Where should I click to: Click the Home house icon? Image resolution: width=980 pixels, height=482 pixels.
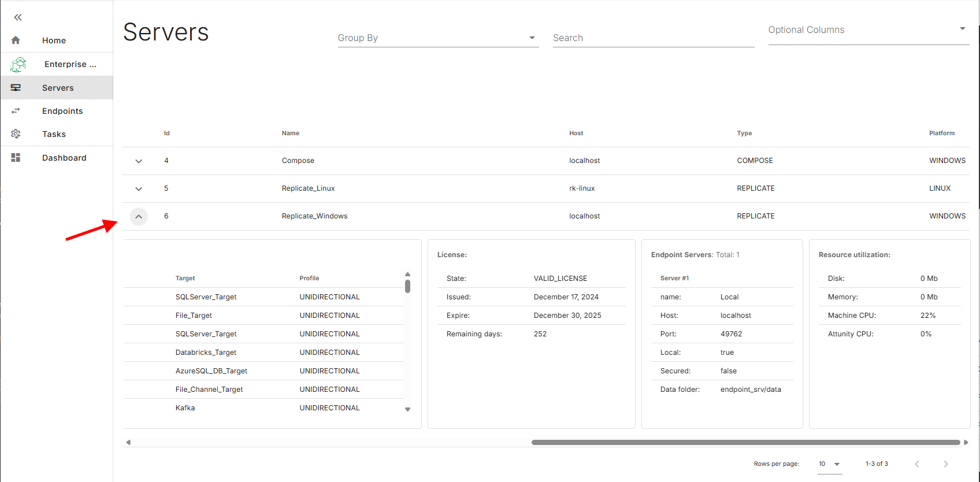[x=16, y=40]
